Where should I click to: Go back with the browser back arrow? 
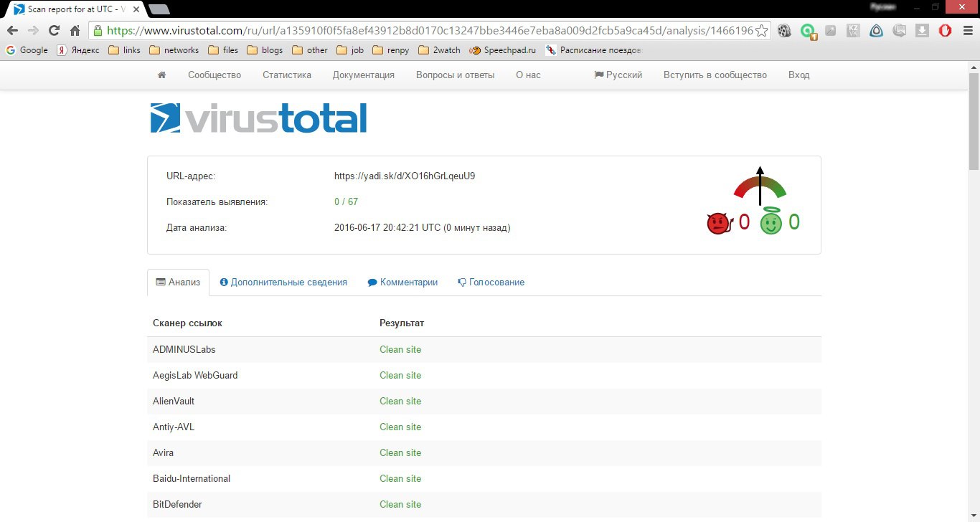12,30
